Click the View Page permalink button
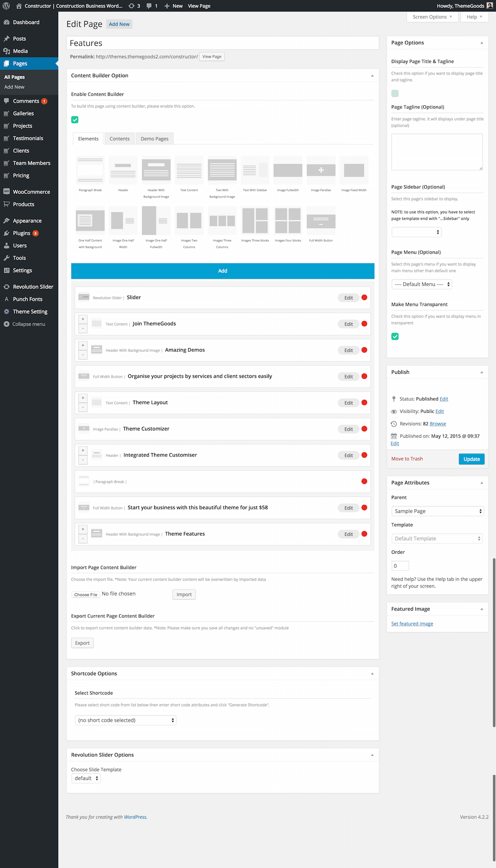This screenshot has width=496, height=868. coord(212,57)
